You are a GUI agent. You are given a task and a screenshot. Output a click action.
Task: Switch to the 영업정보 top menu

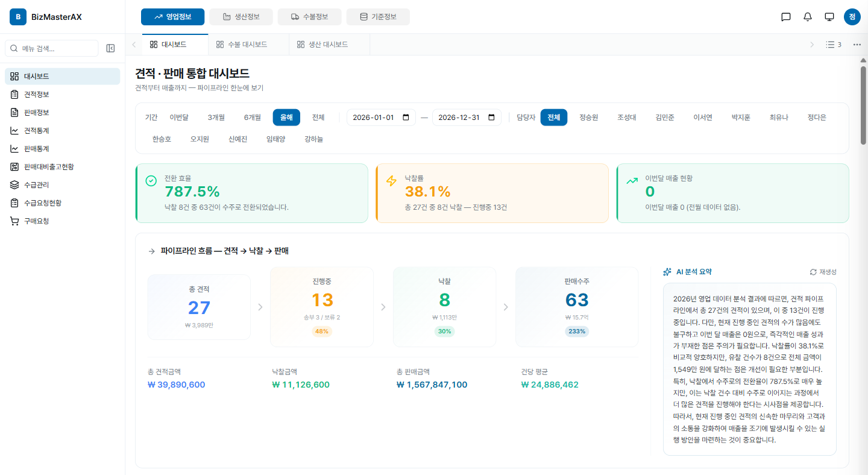click(172, 17)
